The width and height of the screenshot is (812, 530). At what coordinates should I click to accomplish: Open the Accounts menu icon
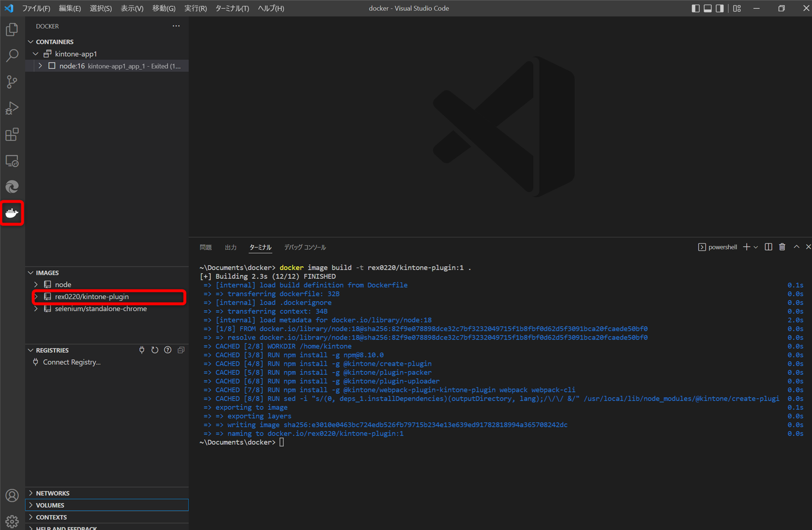click(12, 495)
